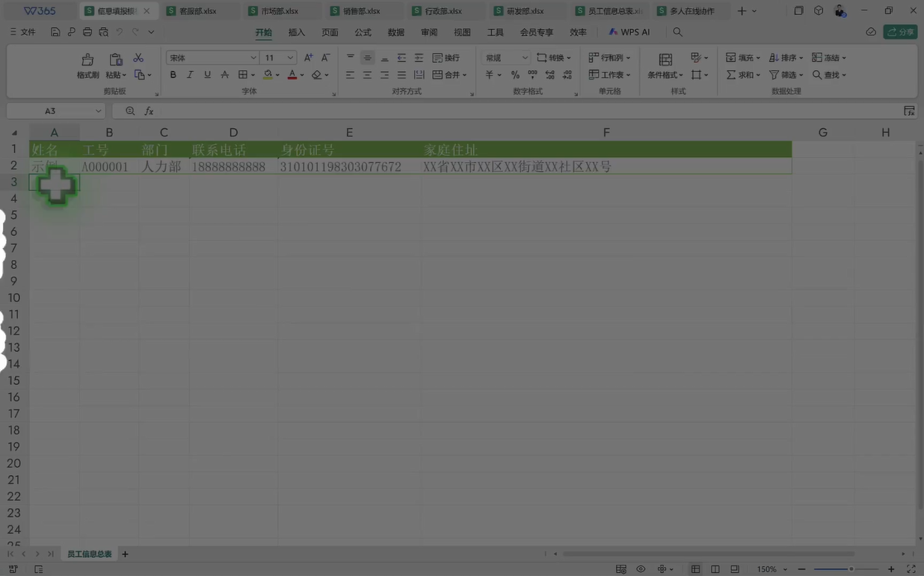
Task: Click the Cut scissors icon
Action: point(138,58)
